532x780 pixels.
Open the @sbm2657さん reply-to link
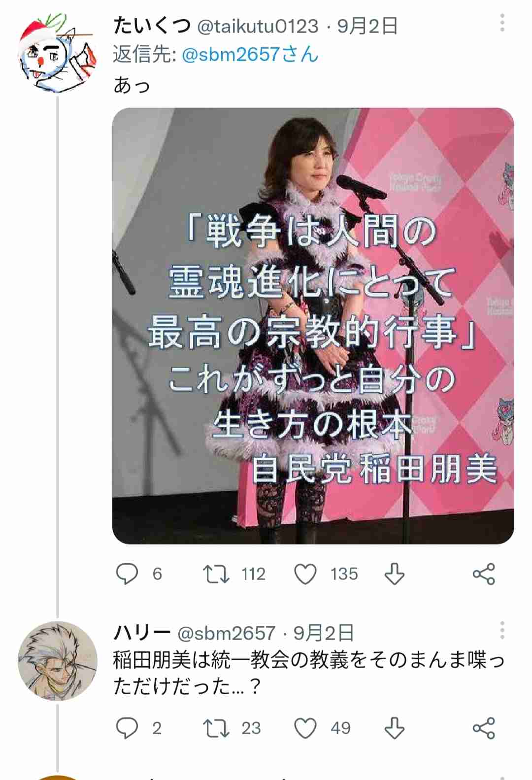coord(250,54)
